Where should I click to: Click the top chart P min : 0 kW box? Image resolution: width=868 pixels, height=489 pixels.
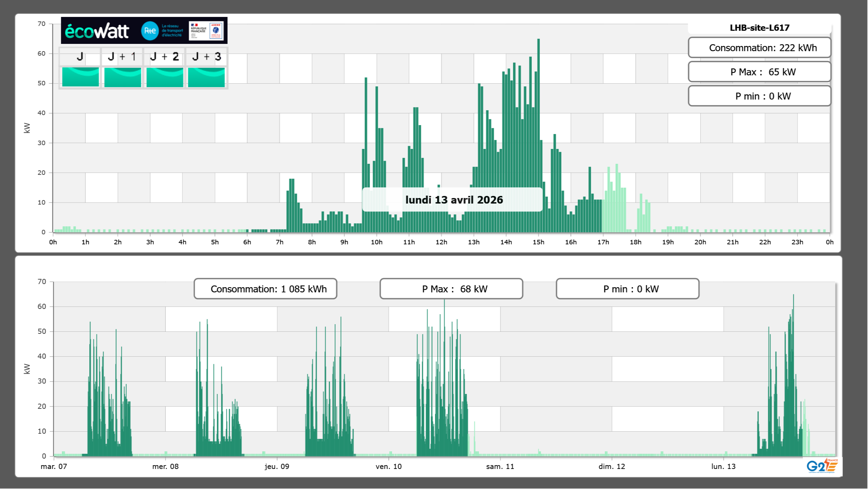click(x=759, y=96)
